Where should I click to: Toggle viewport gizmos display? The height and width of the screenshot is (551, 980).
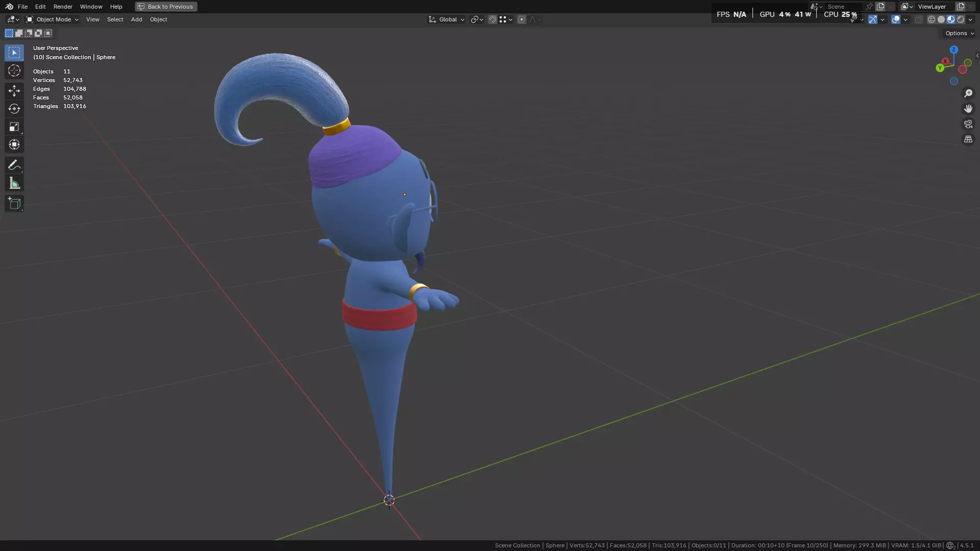[873, 19]
